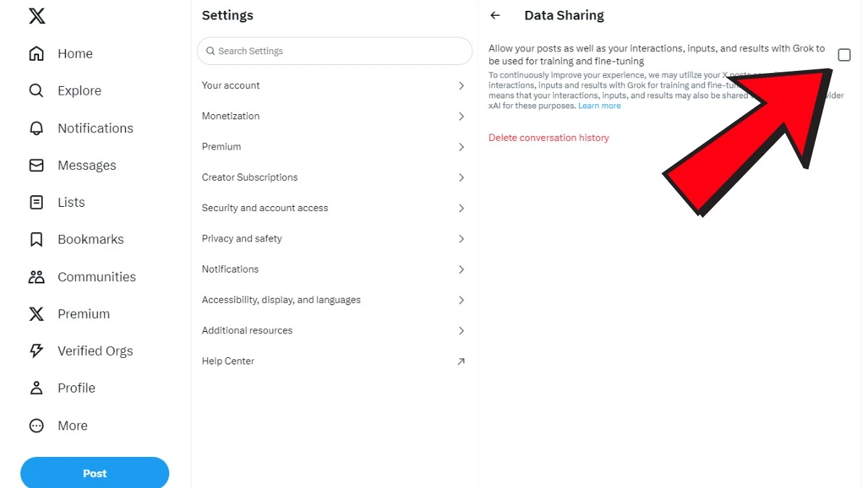Click the Messages envelope icon
Screen dimensions: 868x488
click(36, 166)
